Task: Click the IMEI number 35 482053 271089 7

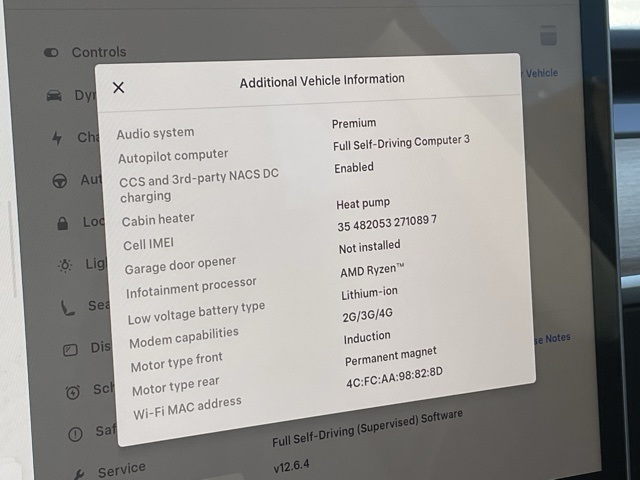Action: (387, 223)
